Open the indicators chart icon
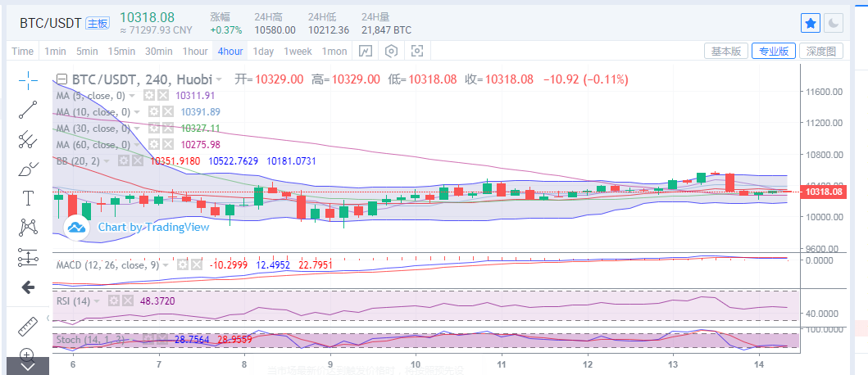The height and width of the screenshot is (375, 868). click(x=366, y=52)
